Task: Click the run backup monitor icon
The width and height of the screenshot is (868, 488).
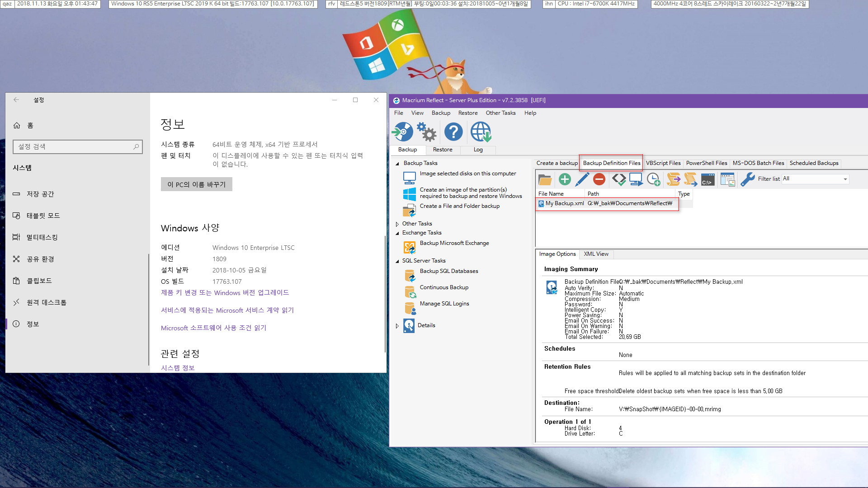Action: [636, 179]
